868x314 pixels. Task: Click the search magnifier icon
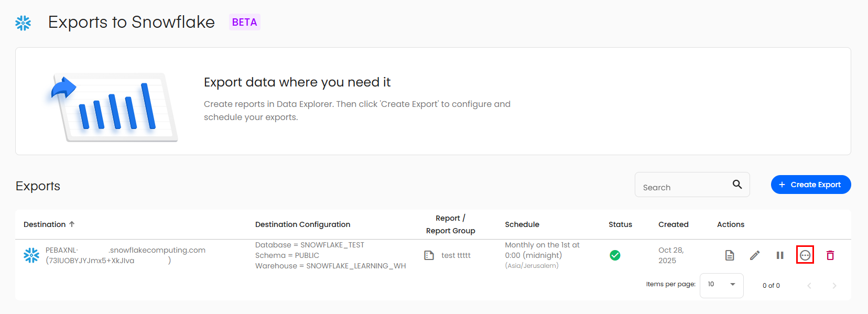[x=737, y=185]
